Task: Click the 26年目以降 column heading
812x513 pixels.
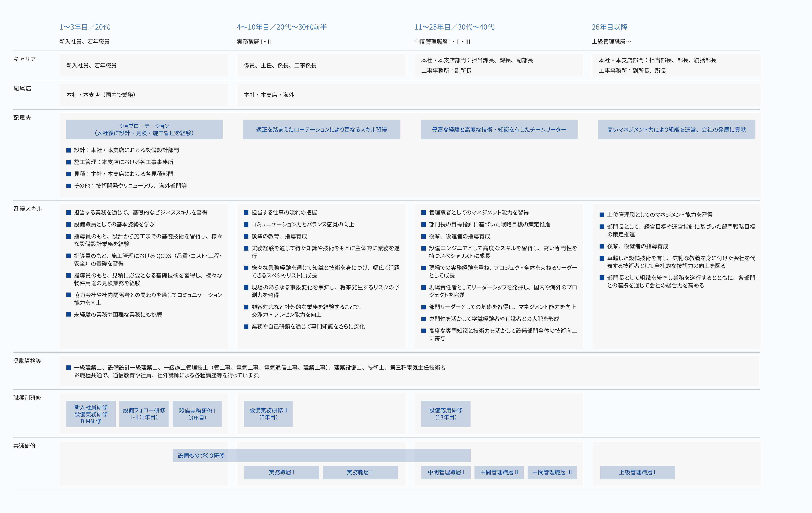Action: pos(609,27)
